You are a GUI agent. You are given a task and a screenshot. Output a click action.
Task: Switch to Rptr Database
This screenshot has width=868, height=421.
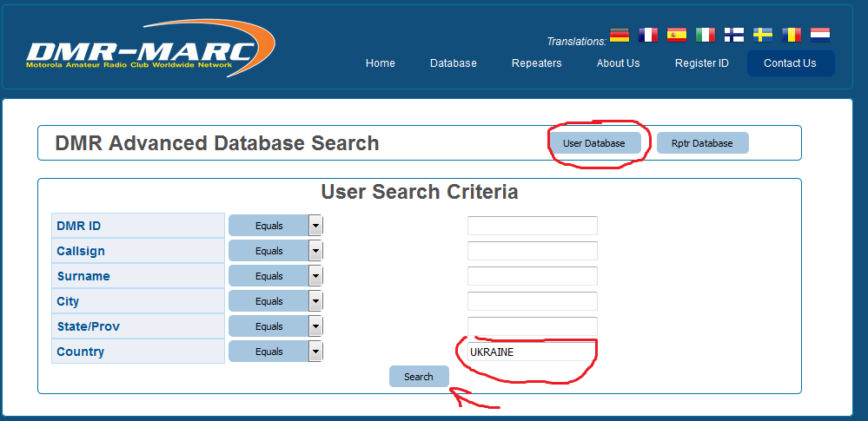[702, 143]
